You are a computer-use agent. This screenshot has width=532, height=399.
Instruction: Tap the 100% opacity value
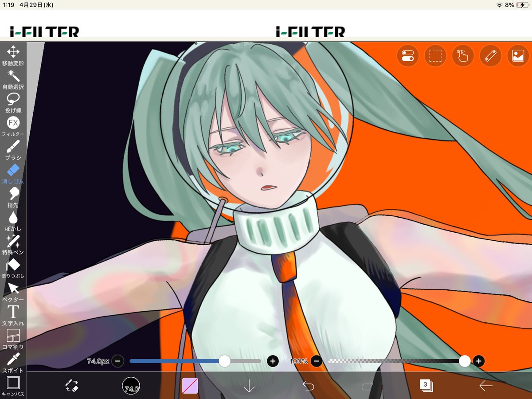click(299, 361)
